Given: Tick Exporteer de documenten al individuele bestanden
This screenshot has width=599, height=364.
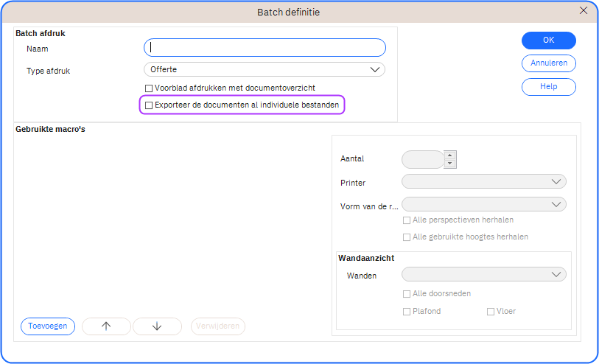Looking at the screenshot, I should (x=149, y=105).
